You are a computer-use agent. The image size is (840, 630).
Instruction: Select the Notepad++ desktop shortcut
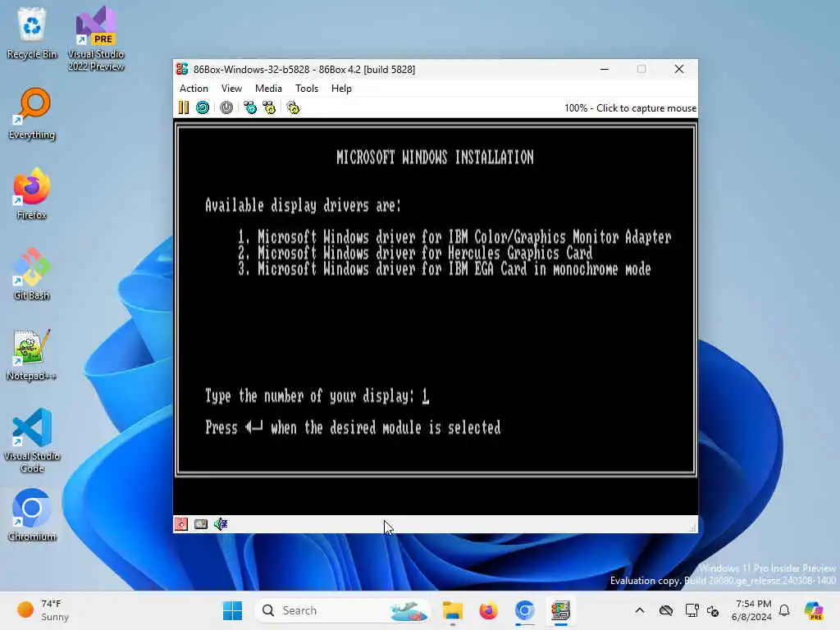(32, 354)
